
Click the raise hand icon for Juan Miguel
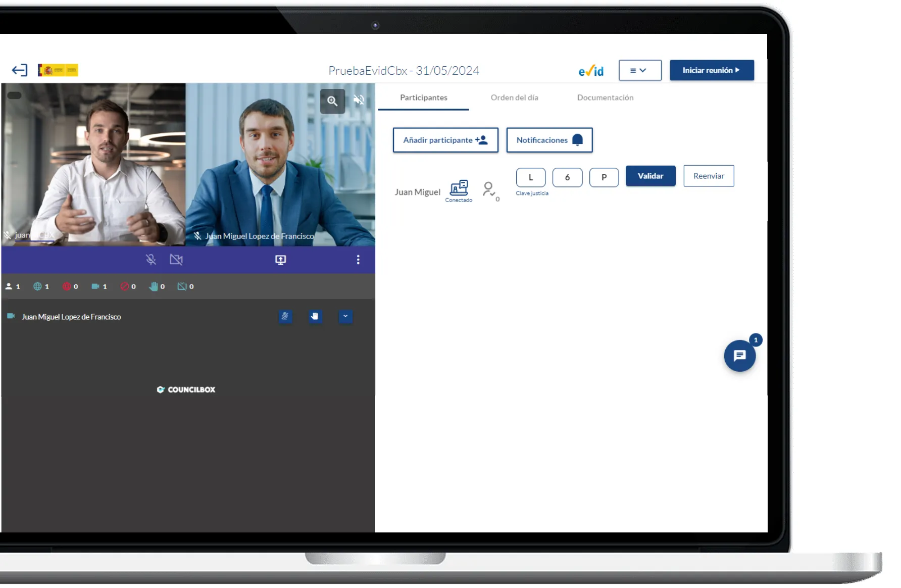pyautogui.click(x=315, y=317)
